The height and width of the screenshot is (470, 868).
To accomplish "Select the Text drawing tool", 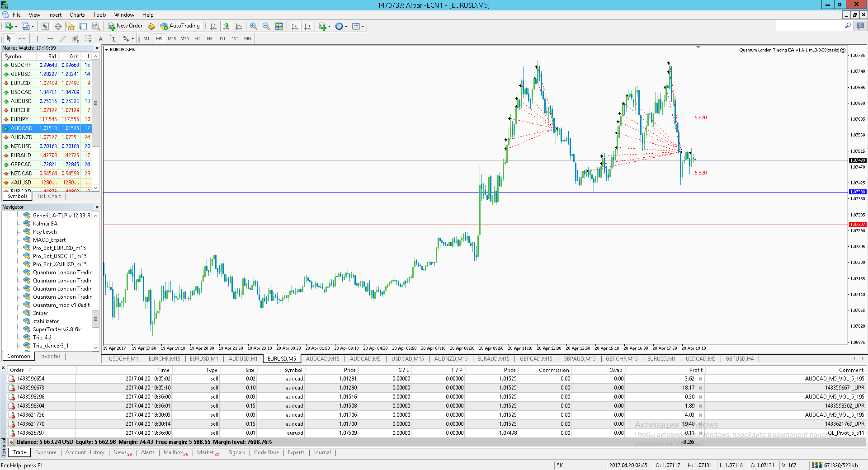I will tap(100, 38).
